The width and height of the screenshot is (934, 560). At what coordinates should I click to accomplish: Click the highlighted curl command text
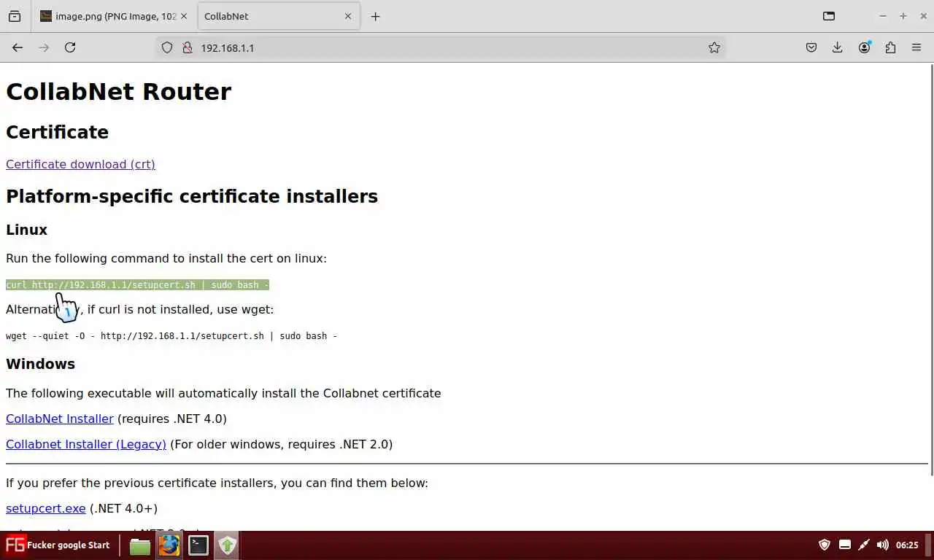click(137, 285)
